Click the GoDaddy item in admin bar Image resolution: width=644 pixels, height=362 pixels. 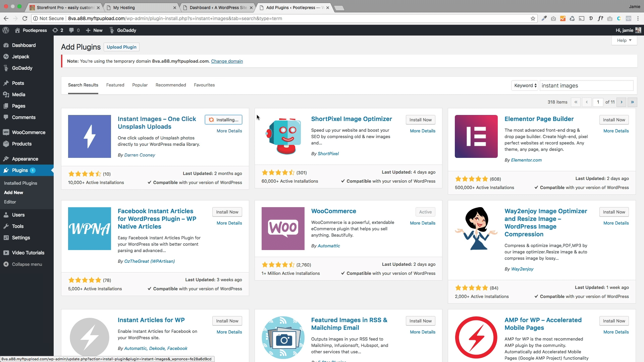pyautogui.click(x=122, y=30)
